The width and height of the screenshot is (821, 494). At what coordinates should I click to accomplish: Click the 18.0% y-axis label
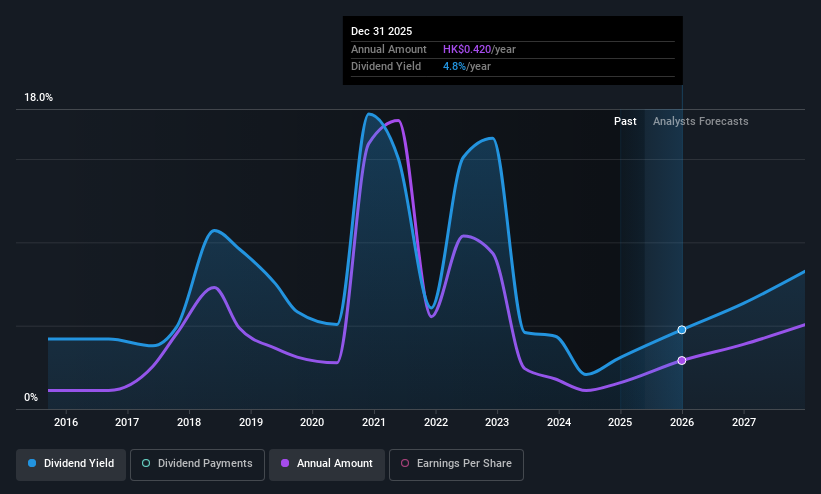39,97
